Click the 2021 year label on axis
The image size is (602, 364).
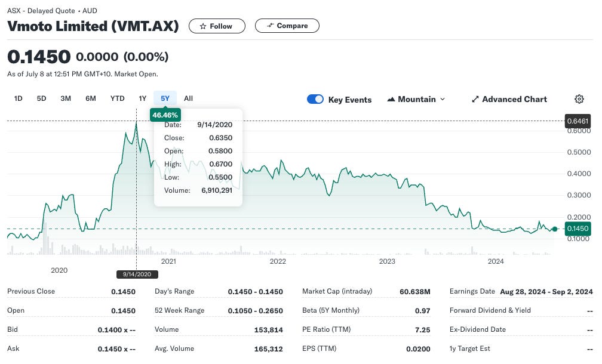(x=168, y=261)
